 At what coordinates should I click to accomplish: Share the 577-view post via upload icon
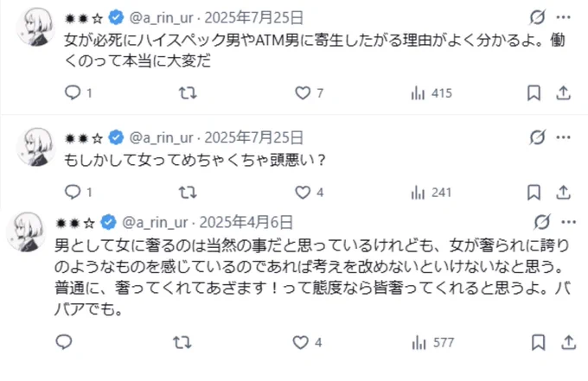[568, 342]
